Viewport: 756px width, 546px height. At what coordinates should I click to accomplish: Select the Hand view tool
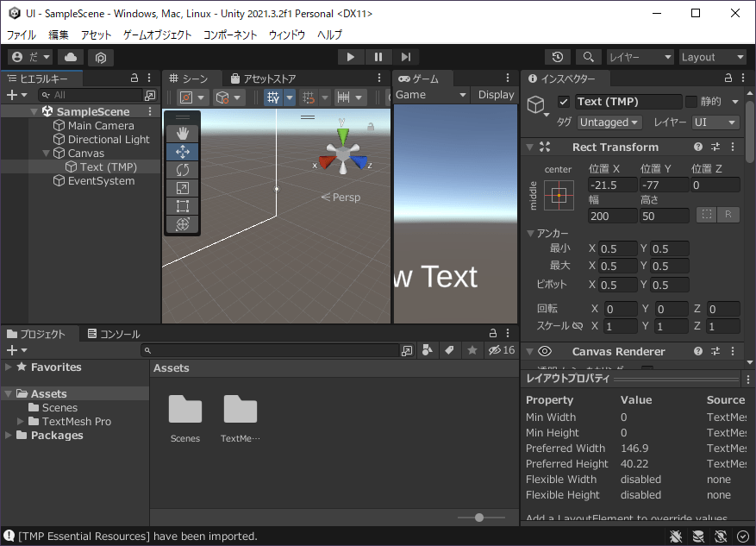182,134
